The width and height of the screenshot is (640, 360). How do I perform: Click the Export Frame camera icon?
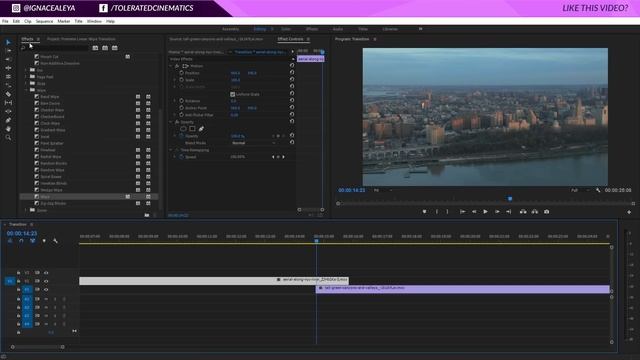coord(547,211)
